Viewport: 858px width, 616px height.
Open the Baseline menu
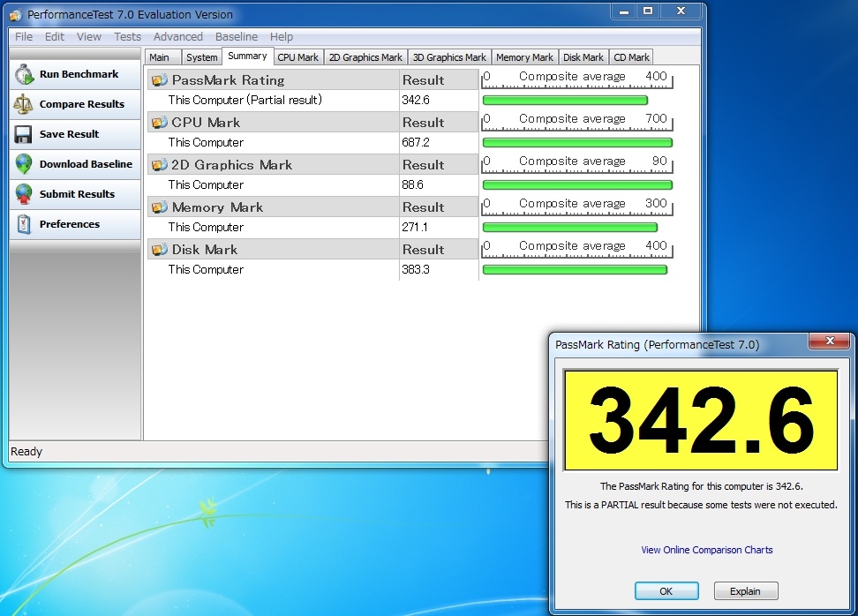click(x=237, y=37)
